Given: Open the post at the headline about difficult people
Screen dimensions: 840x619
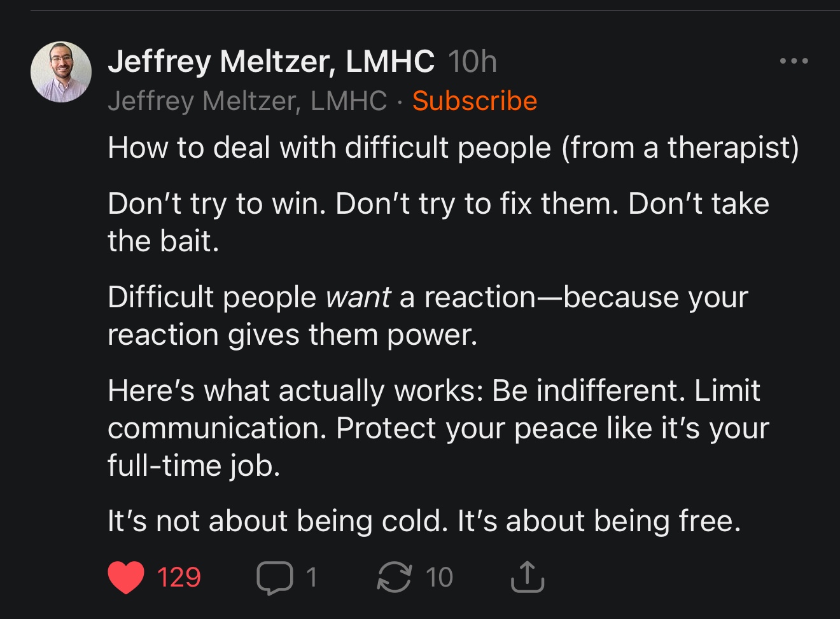Looking at the screenshot, I should click(x=453, y=148).
